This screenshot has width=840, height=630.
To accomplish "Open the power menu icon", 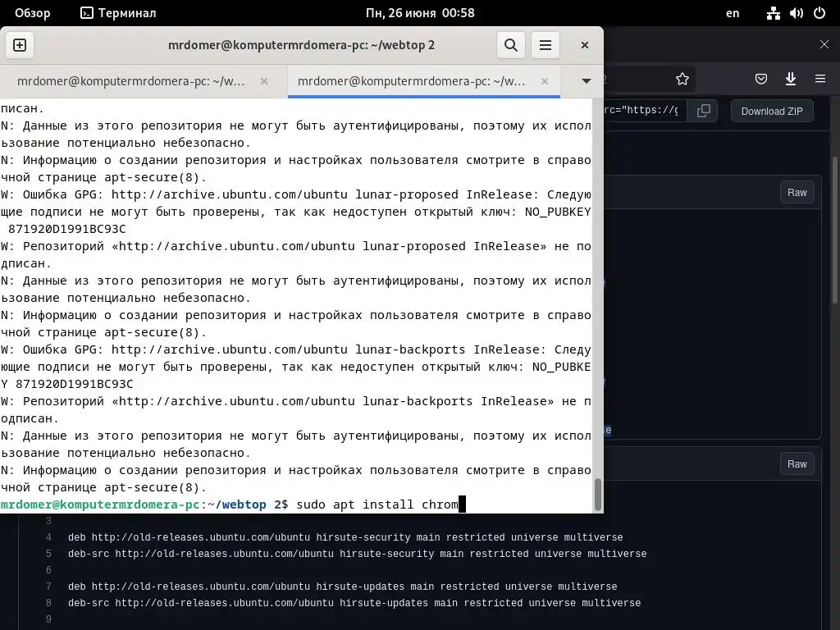I will (x=819, y=13).
